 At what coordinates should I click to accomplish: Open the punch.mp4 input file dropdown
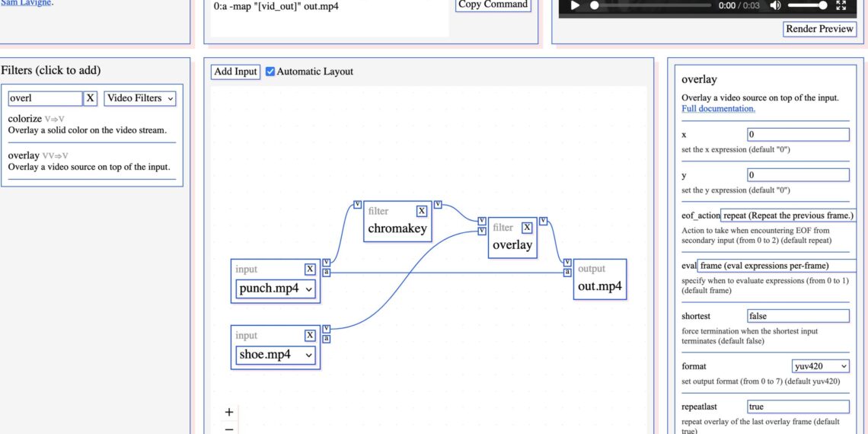[x=275, y=289]
